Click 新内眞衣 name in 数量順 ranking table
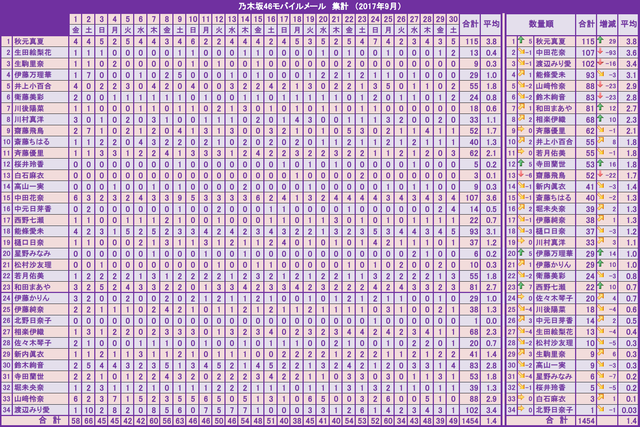 (x=551, y=187)
